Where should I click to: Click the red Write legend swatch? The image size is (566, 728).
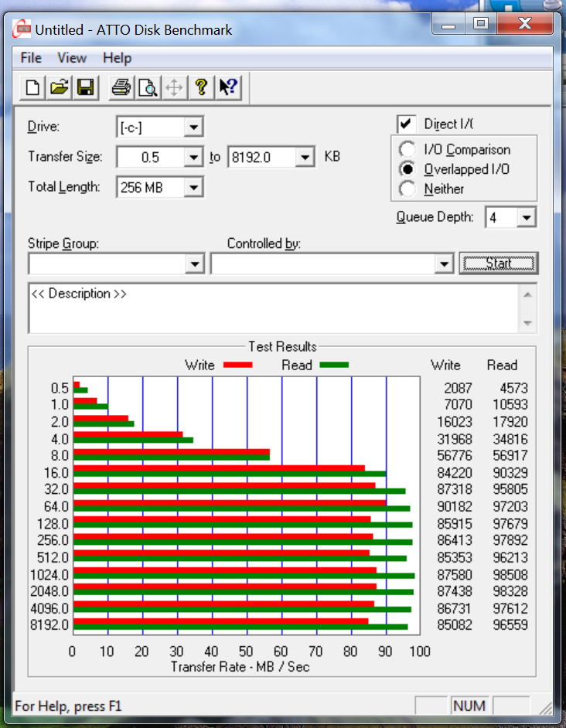click(x=238, y=365)
